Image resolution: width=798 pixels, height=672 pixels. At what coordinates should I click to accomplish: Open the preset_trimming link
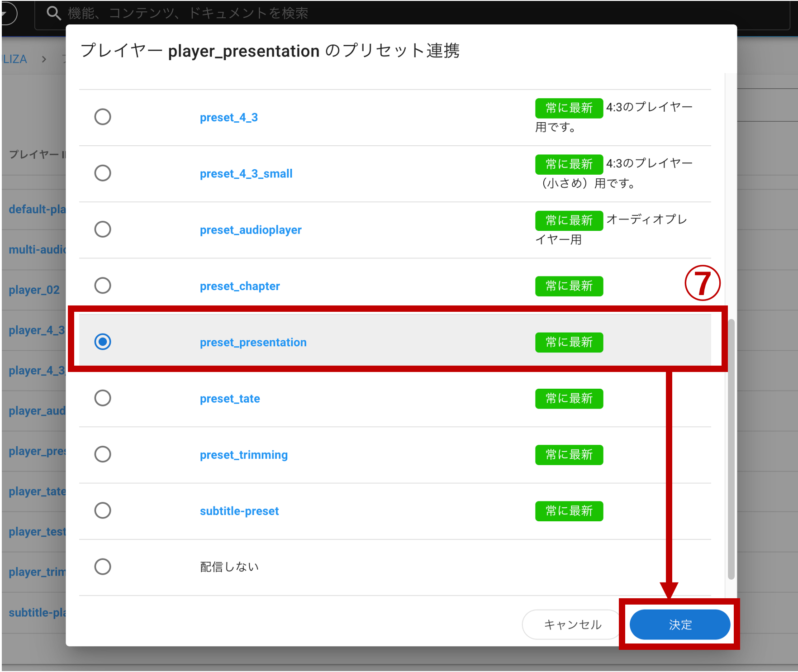tap(244, 455)
